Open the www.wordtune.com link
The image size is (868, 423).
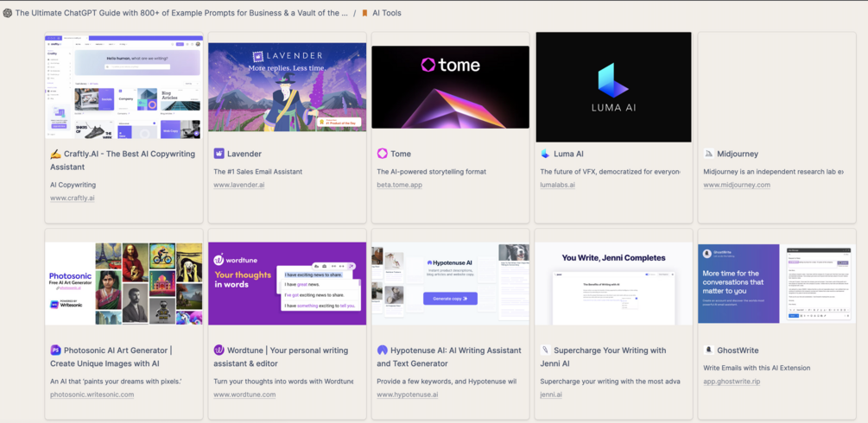tap(244, 395)
